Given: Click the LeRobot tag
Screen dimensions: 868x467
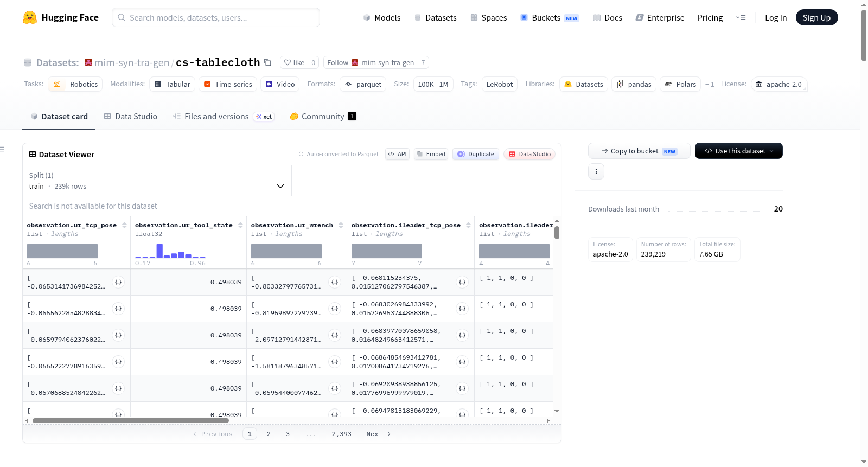Looking at the screenshot, I should pos(500,84).
